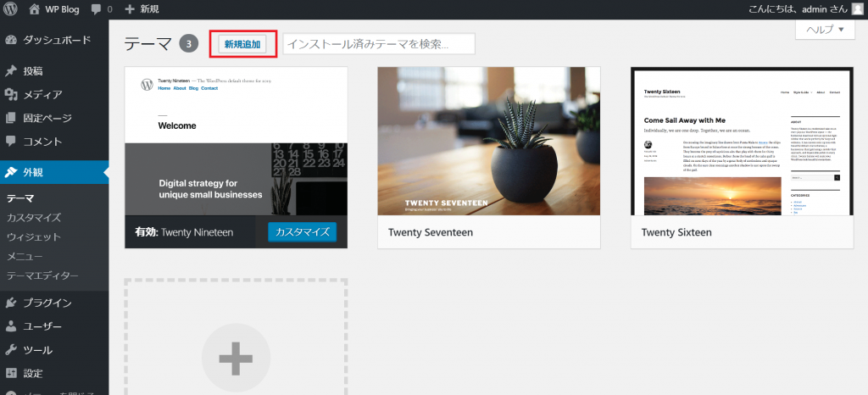868x395 pixels.
Task: Open the admin user avatar
Action: tap(857, 9)
